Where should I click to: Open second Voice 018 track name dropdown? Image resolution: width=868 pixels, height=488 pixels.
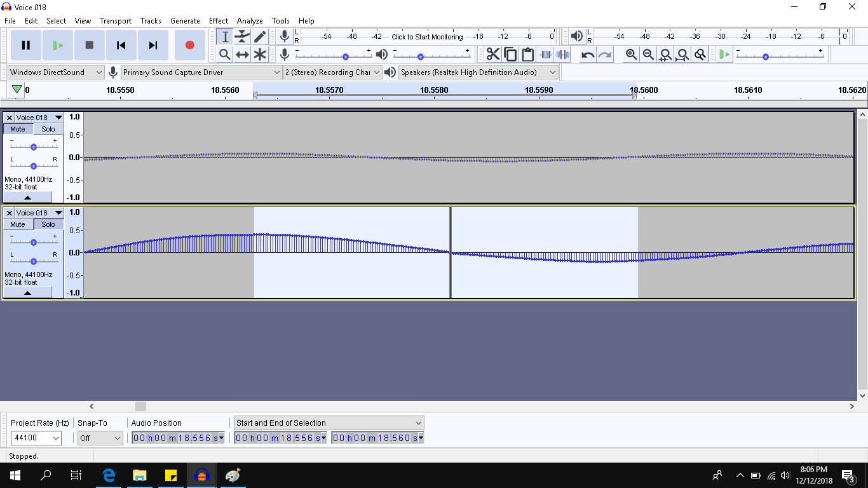pos(39,213)
